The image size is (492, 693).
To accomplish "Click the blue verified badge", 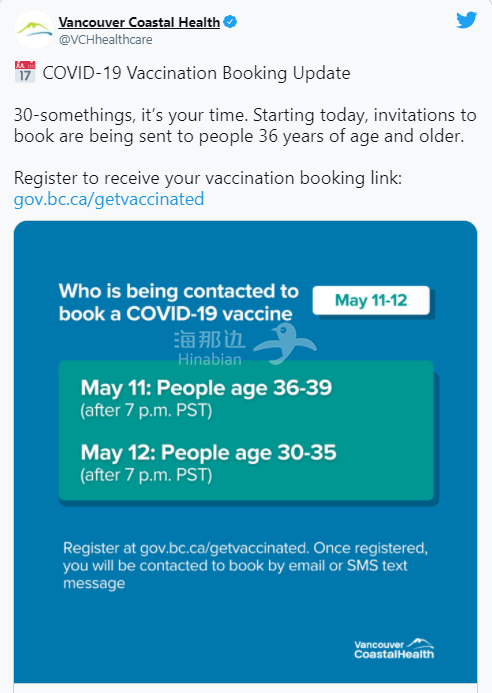I will [230, 22].
